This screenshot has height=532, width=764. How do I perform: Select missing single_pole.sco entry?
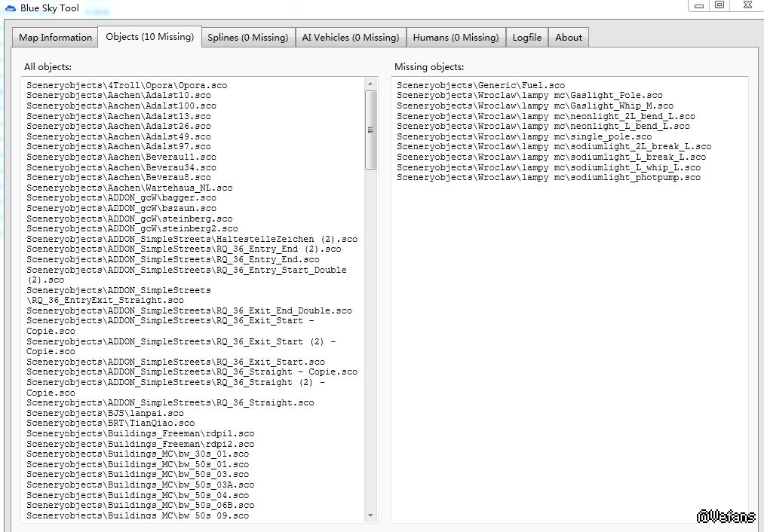(x=523, y=137)
